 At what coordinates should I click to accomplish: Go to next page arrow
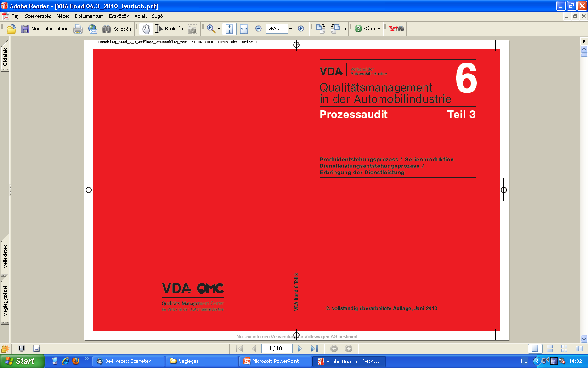[300, 349]
